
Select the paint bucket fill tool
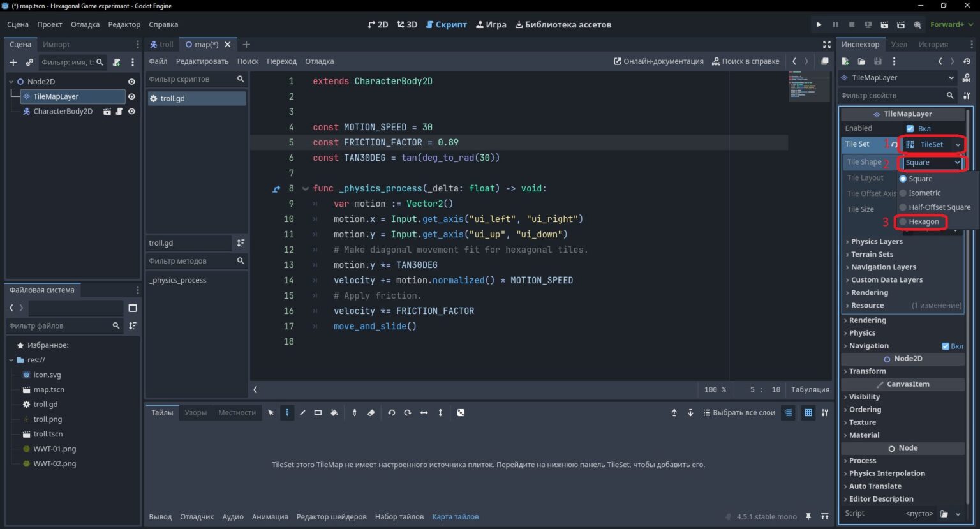coord(334,413)
